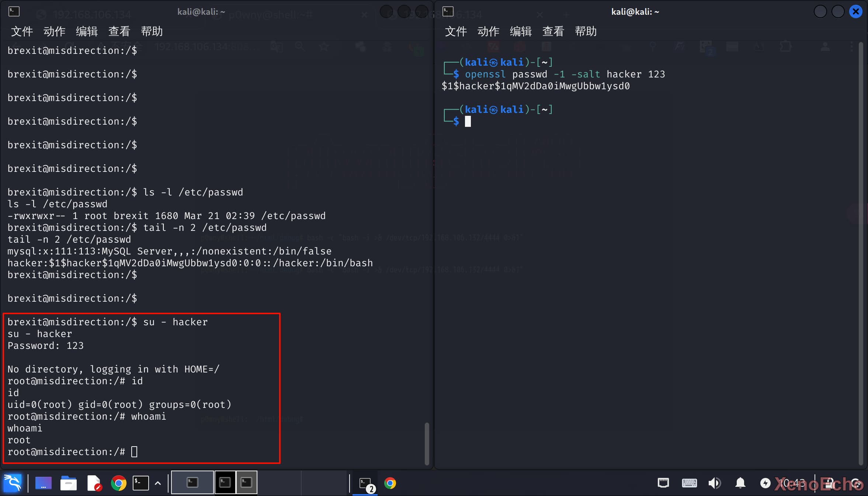The height and width of the screenshot is (496, 868).
Task: Click the show desktop panel icon
Action: (x=43, y=483)
